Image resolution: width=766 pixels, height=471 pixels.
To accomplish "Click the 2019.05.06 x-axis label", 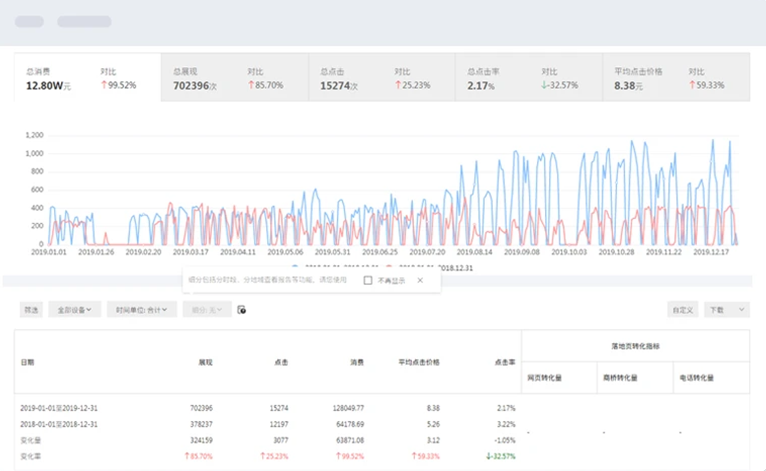I will click(285, 252).
